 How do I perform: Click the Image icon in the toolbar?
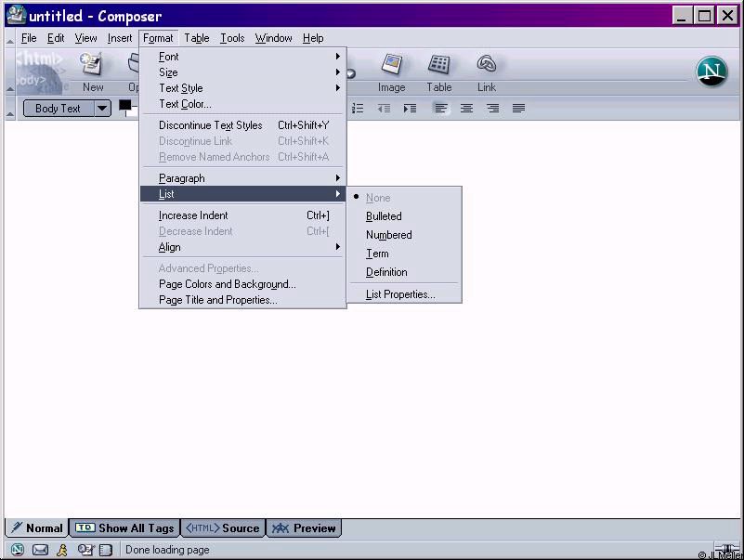(391, 64)
